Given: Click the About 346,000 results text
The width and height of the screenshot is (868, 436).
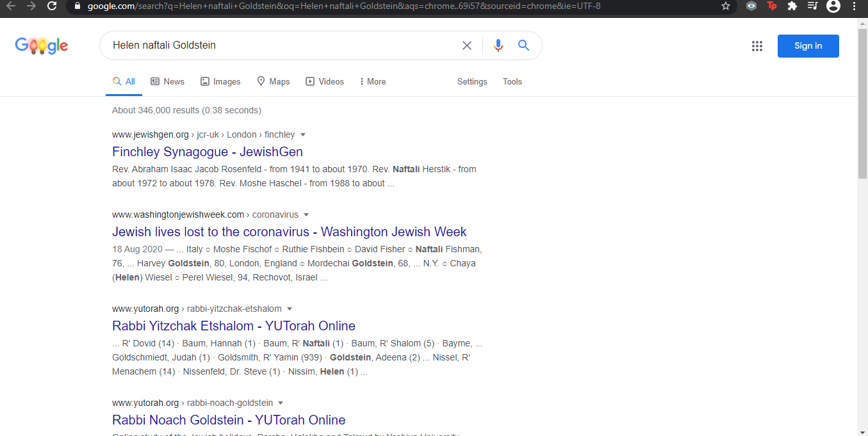Looking at the screenshot, I should (186, 110).
